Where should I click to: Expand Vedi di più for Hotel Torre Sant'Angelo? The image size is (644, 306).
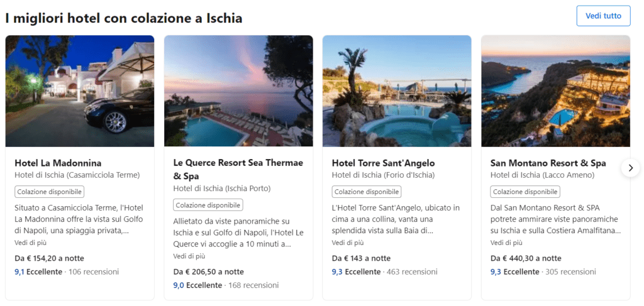347,243
